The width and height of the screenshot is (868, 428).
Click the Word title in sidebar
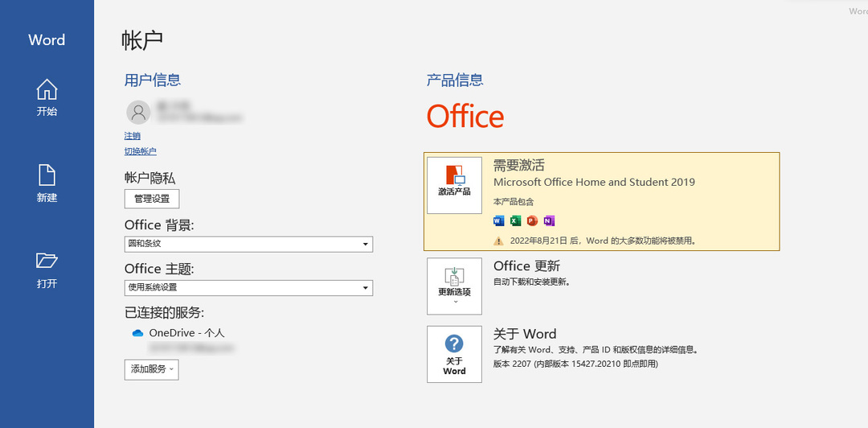coord(47,40)
